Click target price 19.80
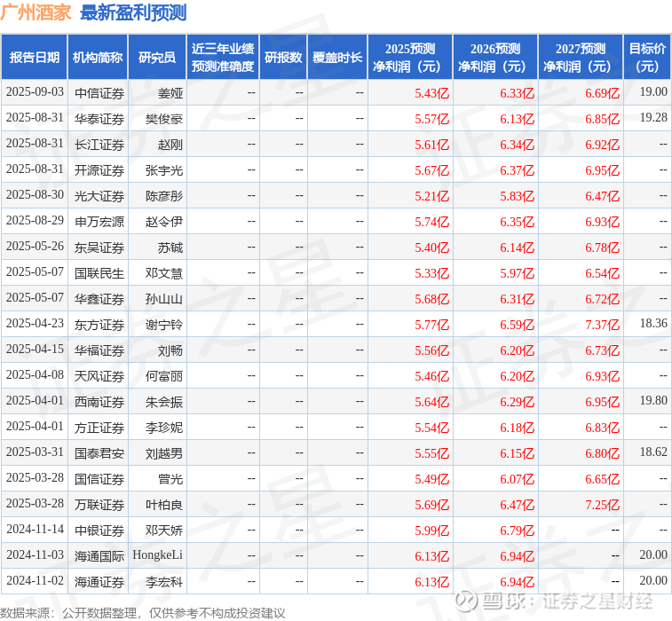This screenshot has height=621, width=672. [x=653, y=401]
